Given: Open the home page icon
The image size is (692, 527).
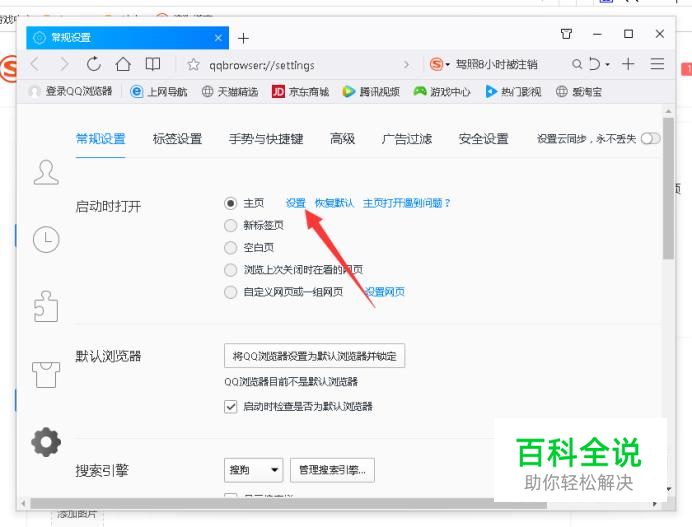Looking at the screenshot, I should point(123,64).
